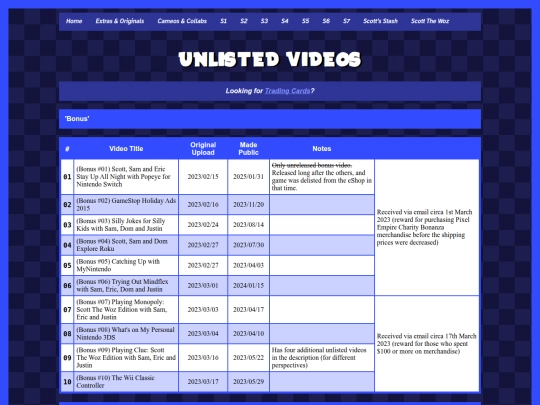Viewport: 540px width, 405px height.
Task: Open Extras & Originals page
Action: 120,21
